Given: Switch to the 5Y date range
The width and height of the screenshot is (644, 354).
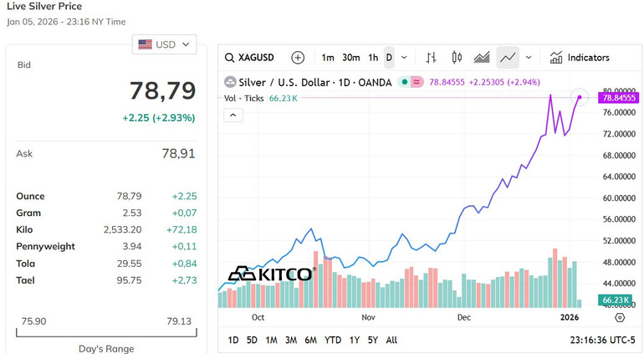Looking at the screenshot, I should (x=373, y=340).
